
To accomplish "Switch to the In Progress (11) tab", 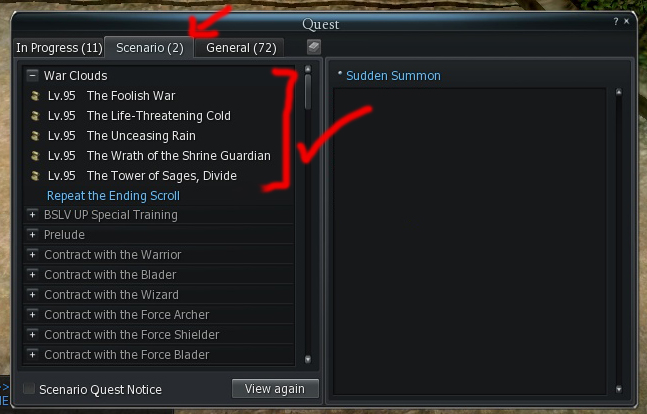I will click(x=59, y=48).
